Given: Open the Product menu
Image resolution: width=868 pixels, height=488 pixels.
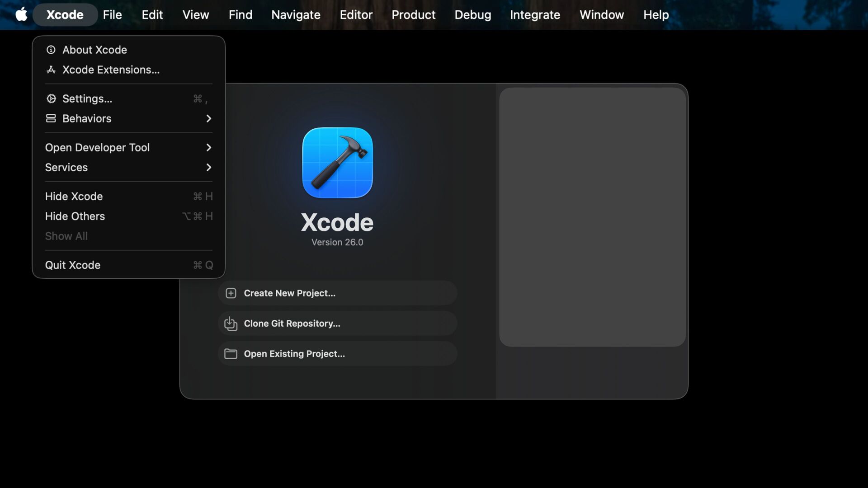Looking at the screenshot, I should coord(413,14).
